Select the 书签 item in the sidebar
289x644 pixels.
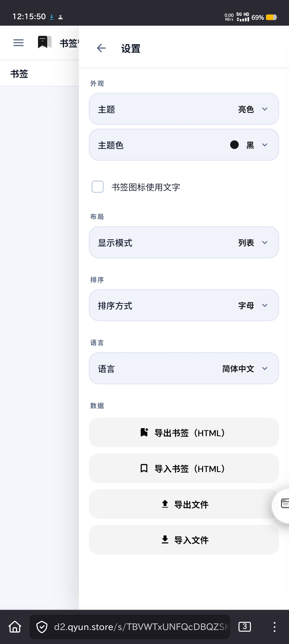[x=19, y=74]
